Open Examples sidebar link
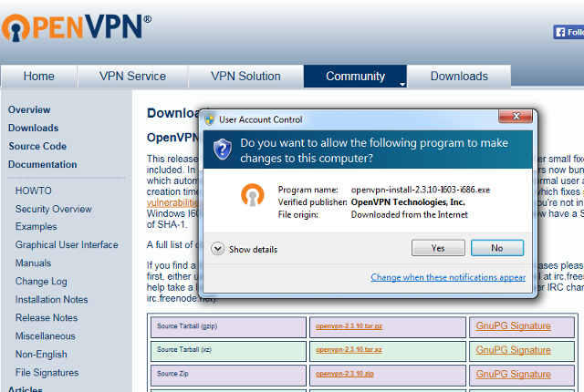This screenshot has height=392, width=584. 36,226
